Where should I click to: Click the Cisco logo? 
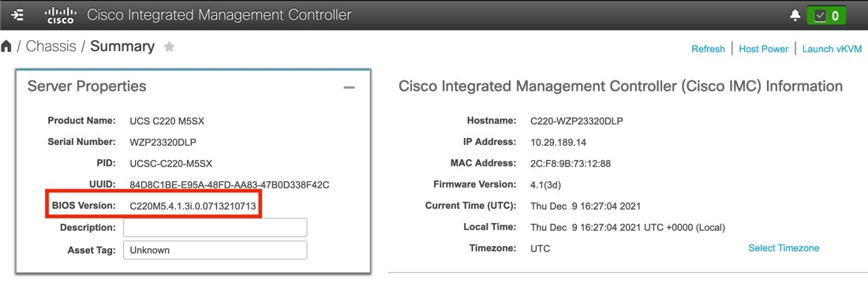coord(60,15)
